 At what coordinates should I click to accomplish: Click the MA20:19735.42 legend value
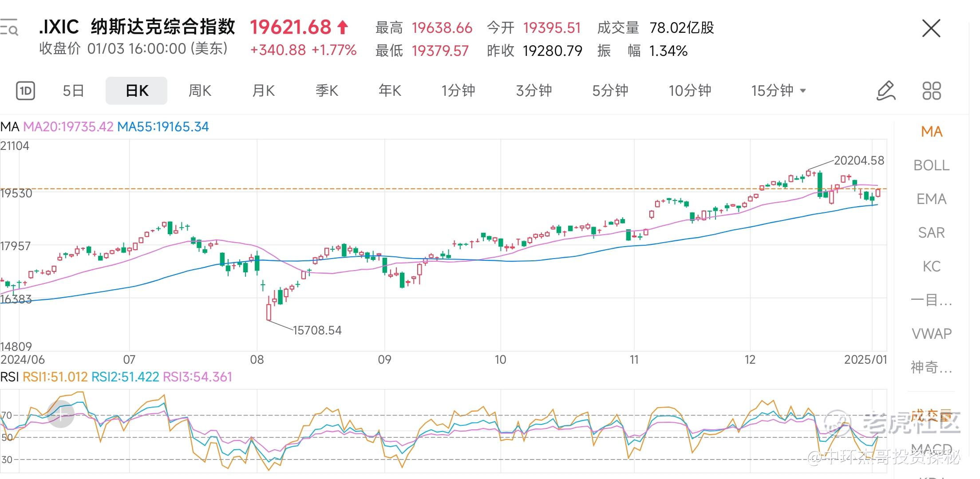[x=68, y=127]
